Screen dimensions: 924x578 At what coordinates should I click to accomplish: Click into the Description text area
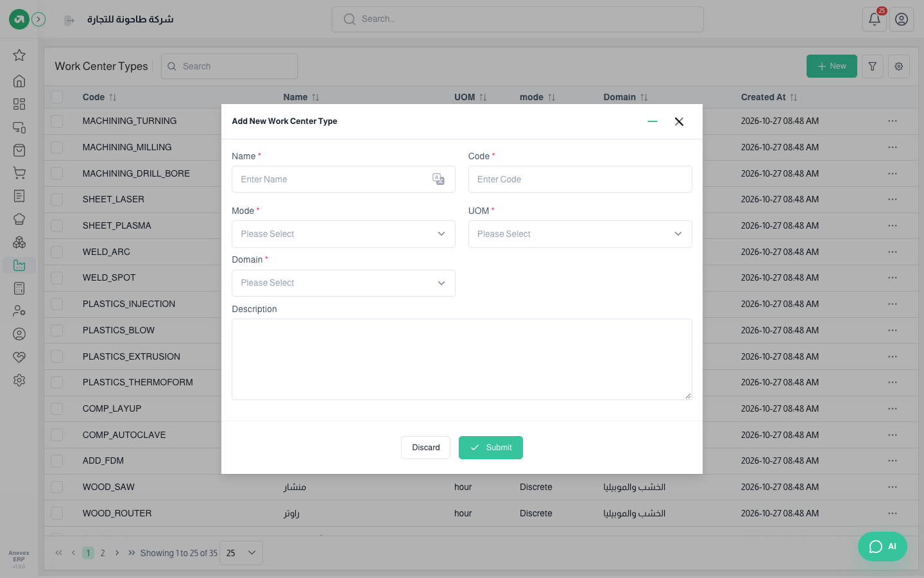click(462, 359)
